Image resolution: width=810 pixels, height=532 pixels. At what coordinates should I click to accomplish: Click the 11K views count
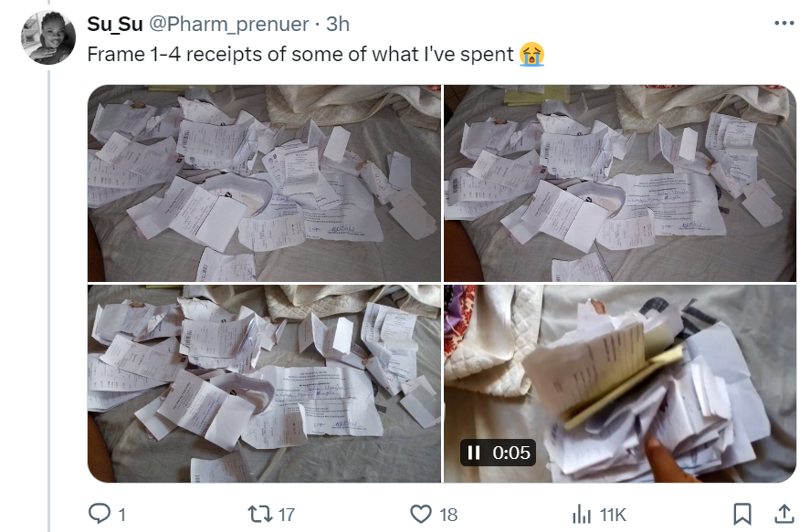613,515
